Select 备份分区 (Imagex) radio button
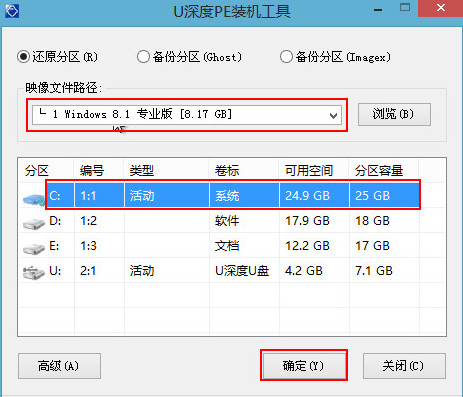The width and height of the screenshot is (463, 397). [286, 57]
